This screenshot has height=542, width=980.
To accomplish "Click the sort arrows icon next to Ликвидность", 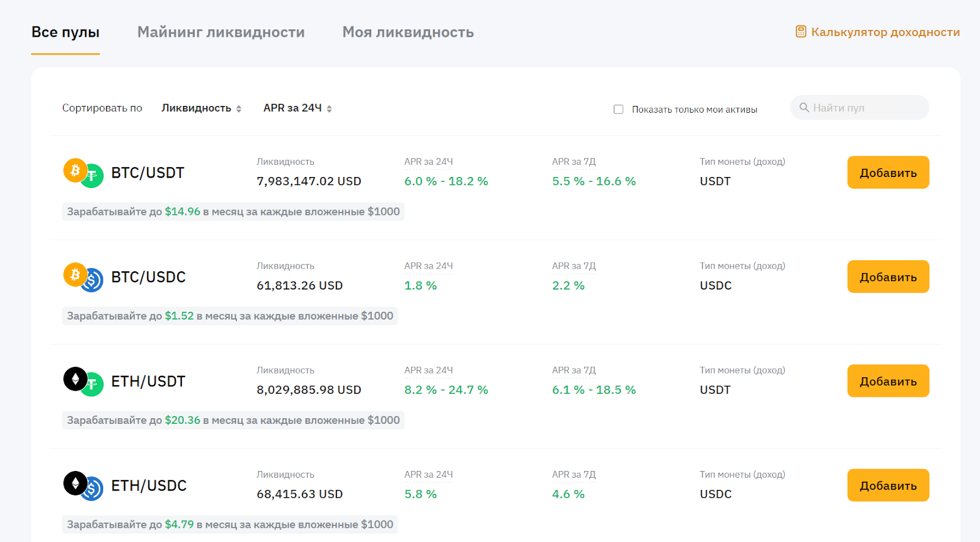I will point(239,109).
